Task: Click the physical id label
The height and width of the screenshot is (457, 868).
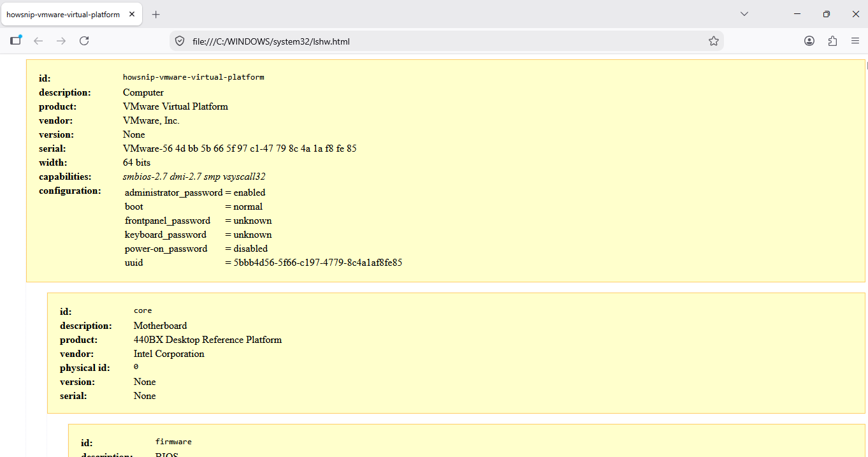Action: tap(85, 368)
